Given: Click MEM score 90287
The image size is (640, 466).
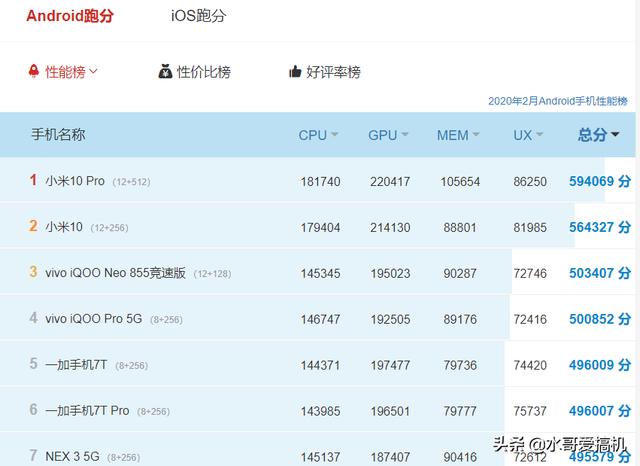Looking at the screenshot, I should [460, 273].
